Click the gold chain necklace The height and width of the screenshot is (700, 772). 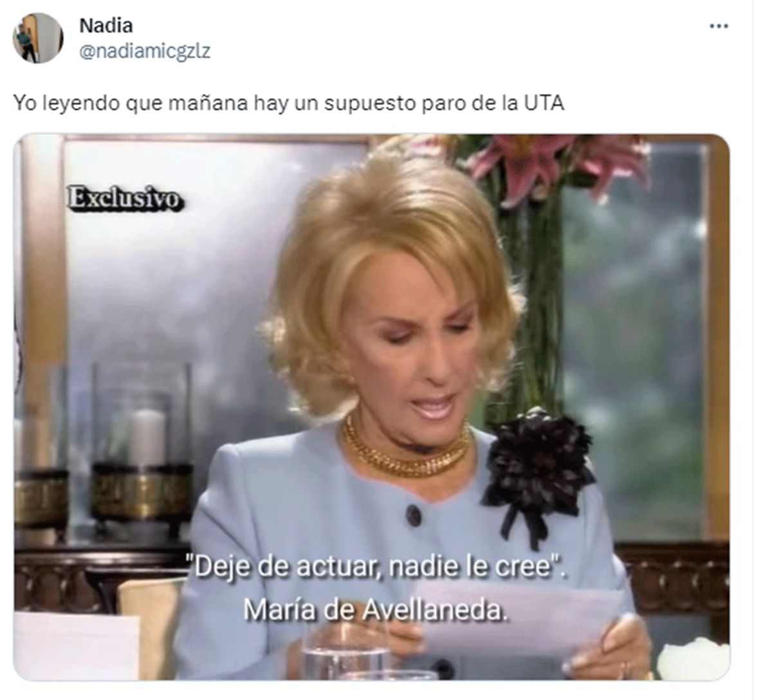tap(405, 448)
